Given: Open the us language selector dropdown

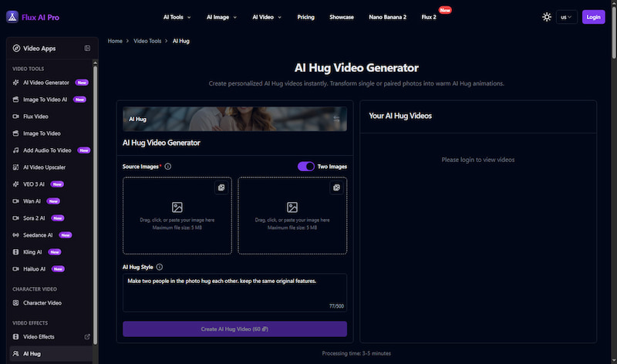Looking at the screenshot, I should pyautogui.click(x=567, y=17).
